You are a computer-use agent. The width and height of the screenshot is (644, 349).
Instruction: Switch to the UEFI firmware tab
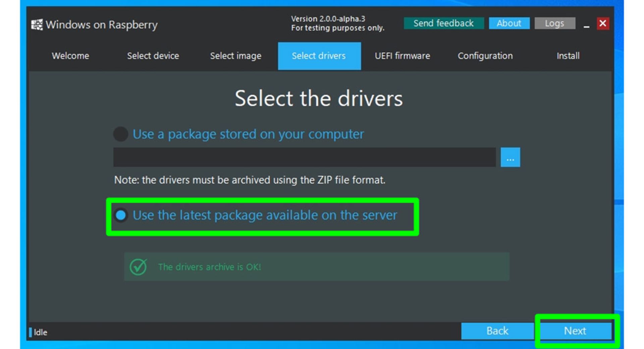tap(402, 56)
